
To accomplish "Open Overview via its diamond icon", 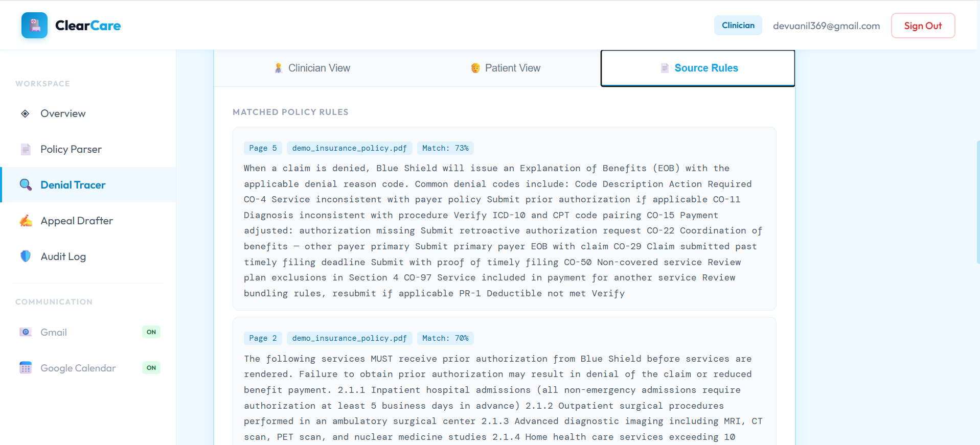I will click(25, 113).
